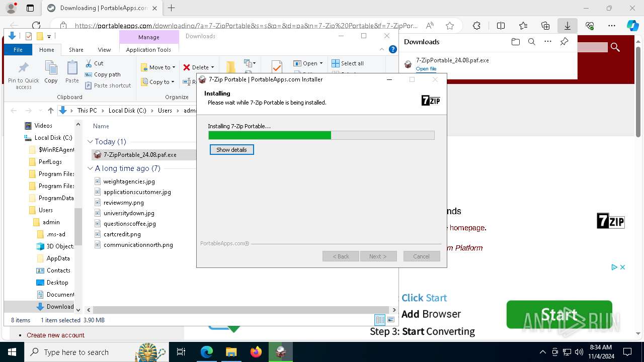Select universitydown.jpg file
644x362 pixels.
pyautogui.click(x=129, y=213)
